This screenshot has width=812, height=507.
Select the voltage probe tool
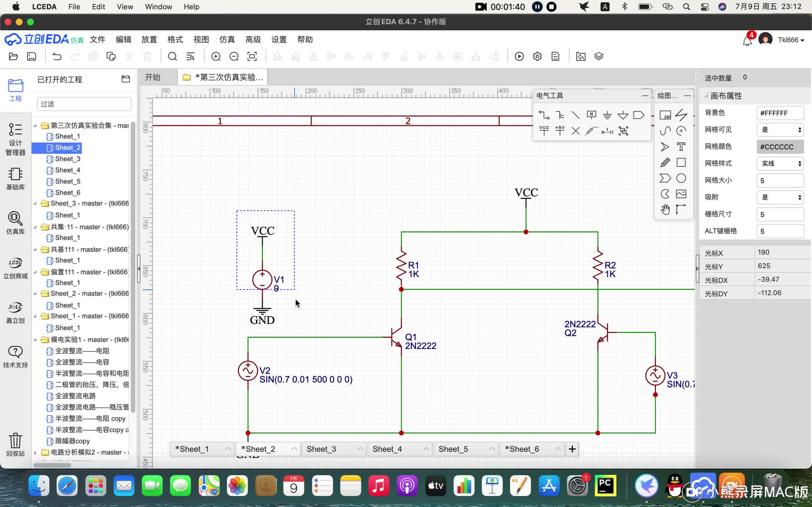coord(591,131)
